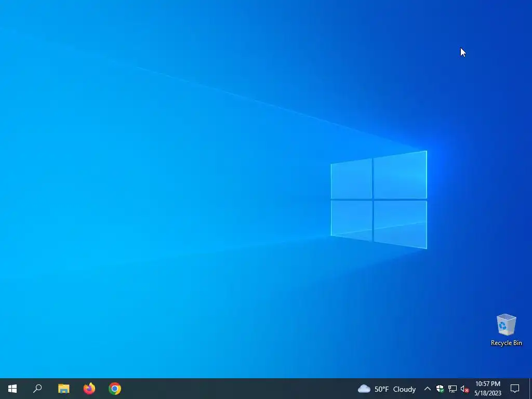
Task: Launch Firefox from the taskbar
Action: coord(89,389)
